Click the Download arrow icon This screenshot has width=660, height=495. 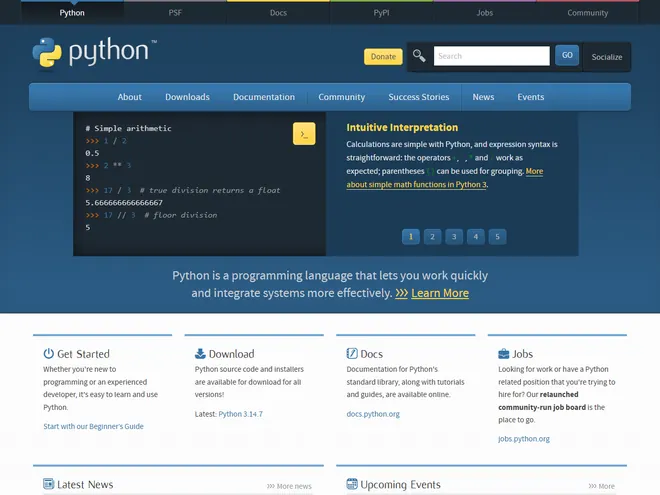[x=200, y=354]
